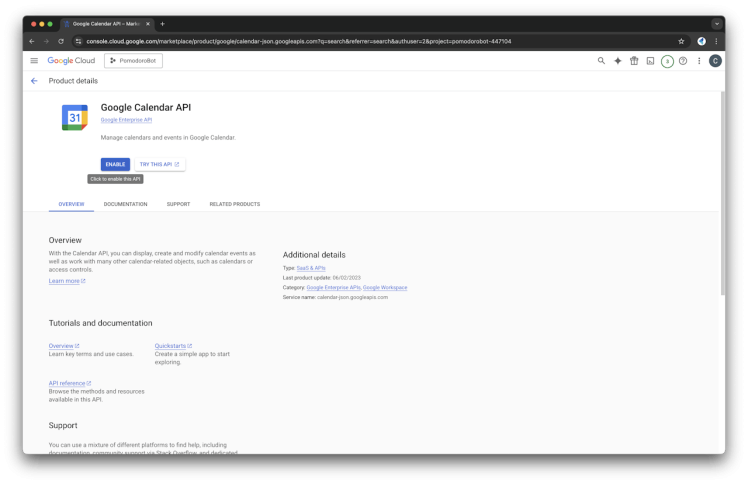Open the Google Enterprise API link

(x=126, y=120)
